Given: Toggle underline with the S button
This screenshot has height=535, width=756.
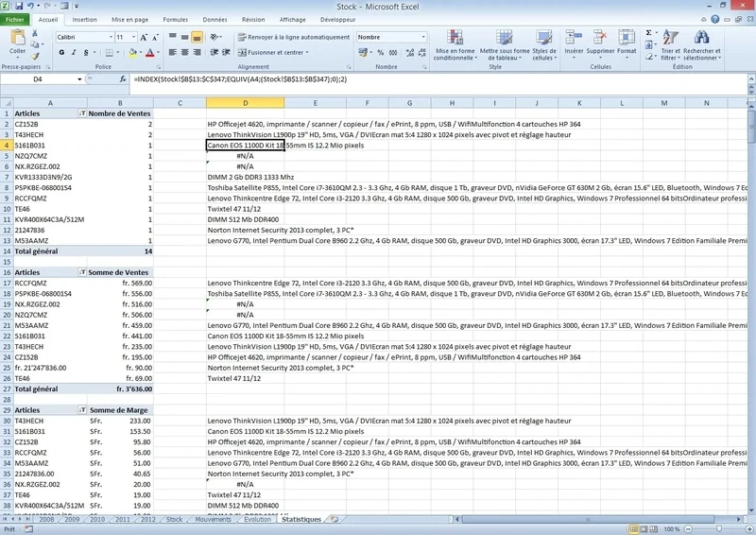Looking at the screenshot, I should pos(86,52).
